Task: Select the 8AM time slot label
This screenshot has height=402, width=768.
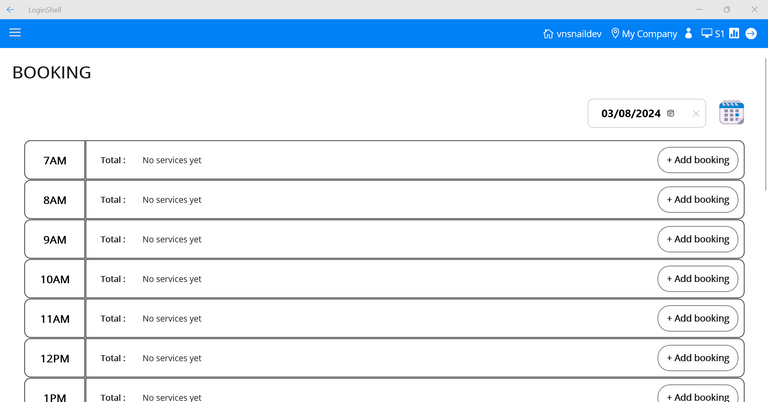Action: 55,200
